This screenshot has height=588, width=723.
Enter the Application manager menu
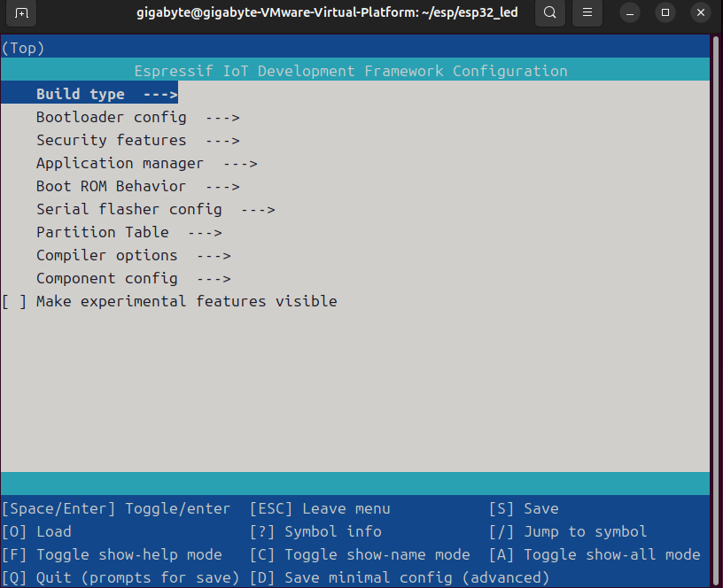tap(120, 163)
